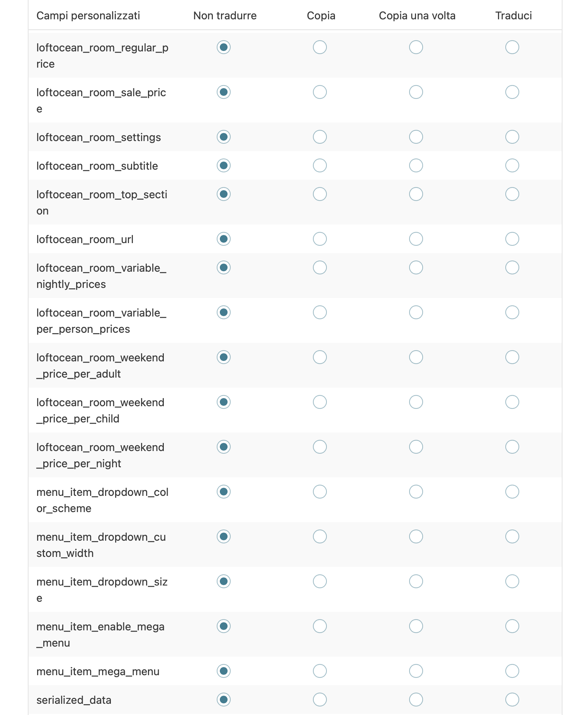Set loftocean_room_url to Copia

[320, 239]
